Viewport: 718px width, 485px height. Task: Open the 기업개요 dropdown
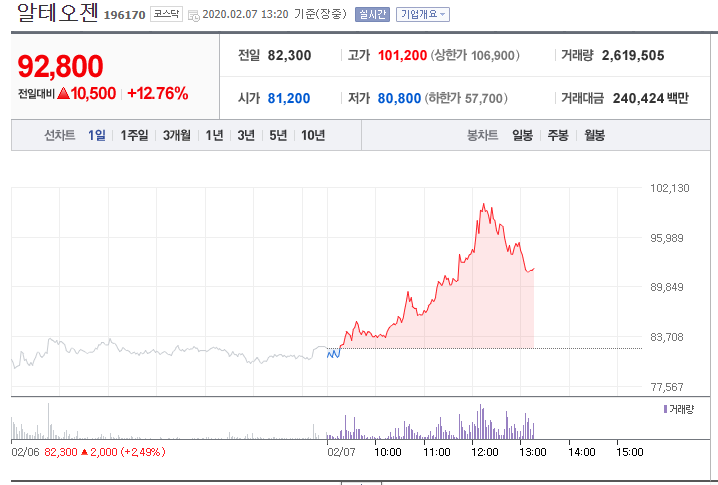(423, 14)
